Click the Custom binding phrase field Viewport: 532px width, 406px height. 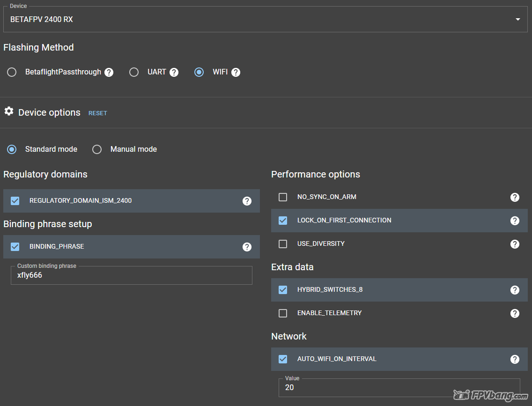pos(132,275)
